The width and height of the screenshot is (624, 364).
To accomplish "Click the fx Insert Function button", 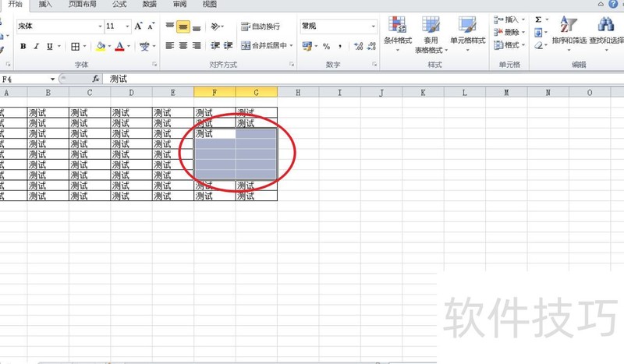I will [x=95, y=79].
